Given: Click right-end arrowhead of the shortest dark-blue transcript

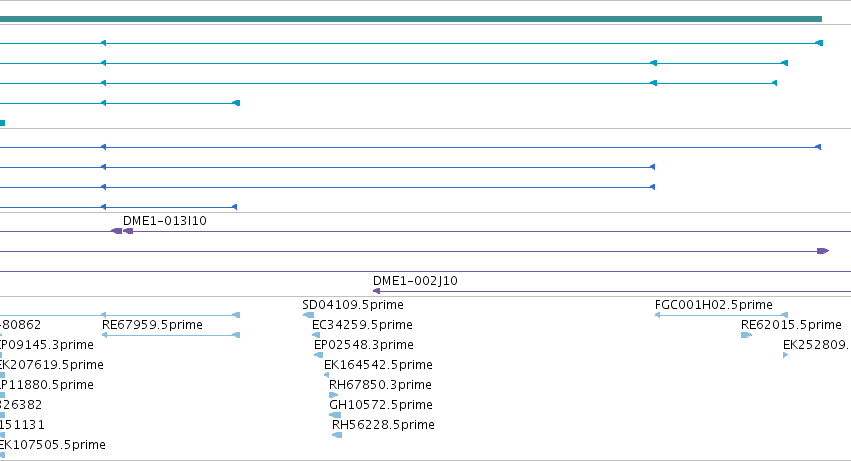Looking at the screenshot, I should click(234, 207).
